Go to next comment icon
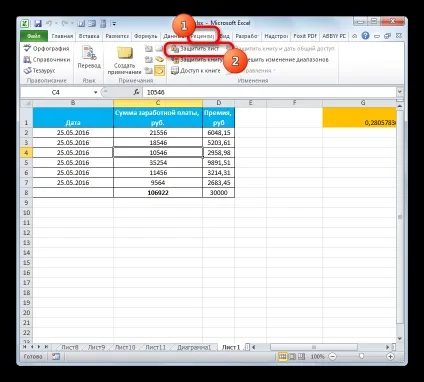This screenshot has width=424, height=382. click(x=149, y=71)
